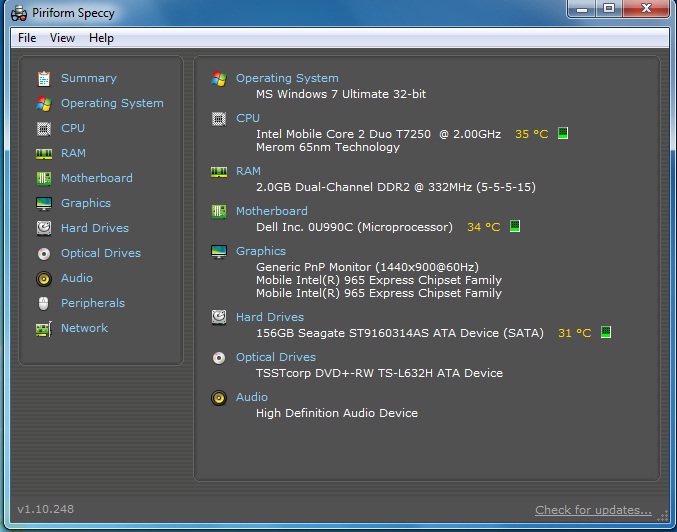Click the Summary clipboard icon in sidebar

pyautogui.click(x=43, y=78)
